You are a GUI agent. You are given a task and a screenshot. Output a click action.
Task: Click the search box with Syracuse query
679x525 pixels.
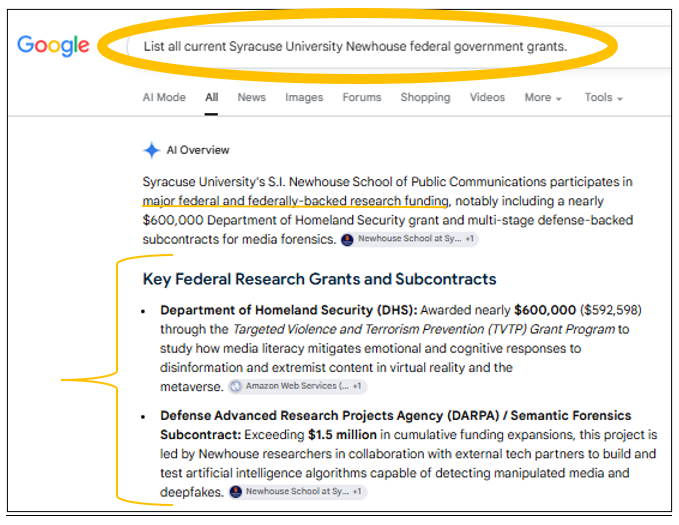pos(398,46)
